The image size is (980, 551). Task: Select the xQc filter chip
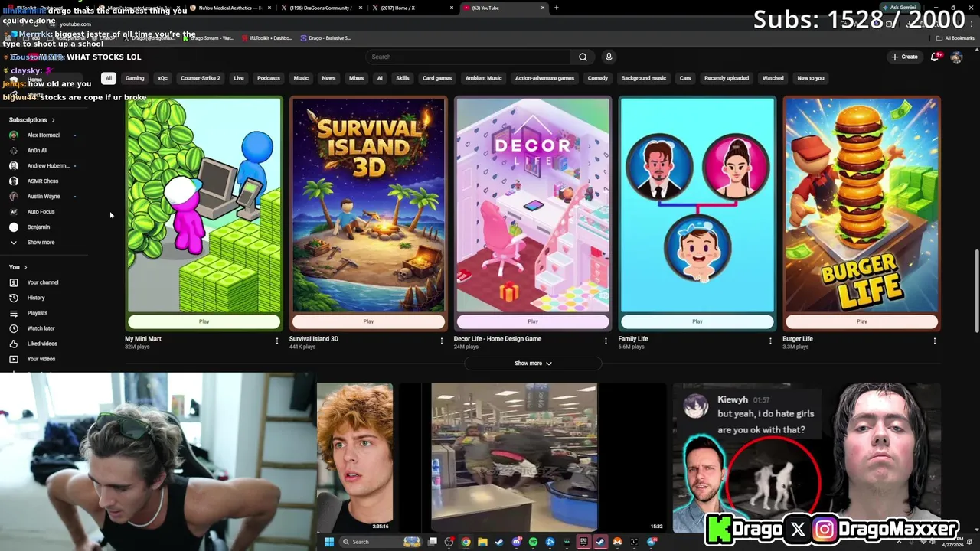162,78
